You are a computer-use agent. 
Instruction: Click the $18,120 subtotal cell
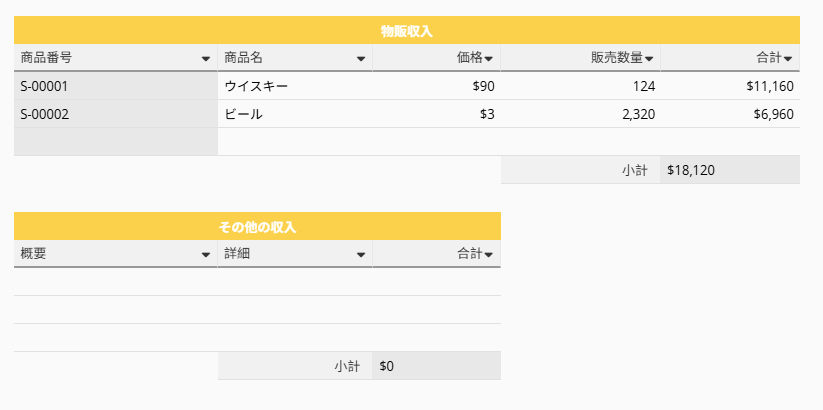tap(730, 170)
